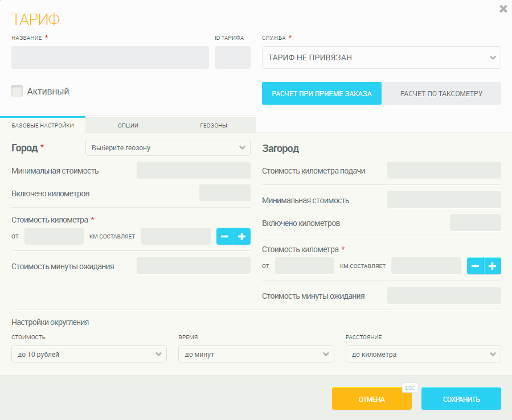Open the Время rounding dropdown

click(x=256, y=354)
